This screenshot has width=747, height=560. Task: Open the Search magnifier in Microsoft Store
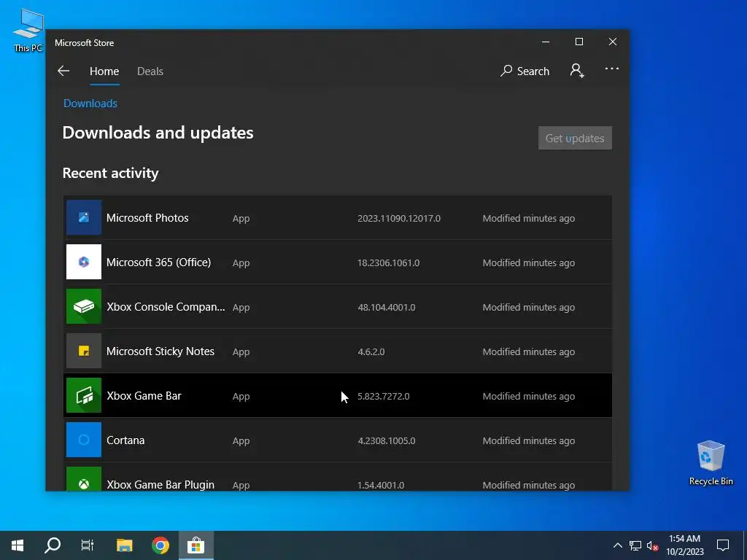coord(525,71)
